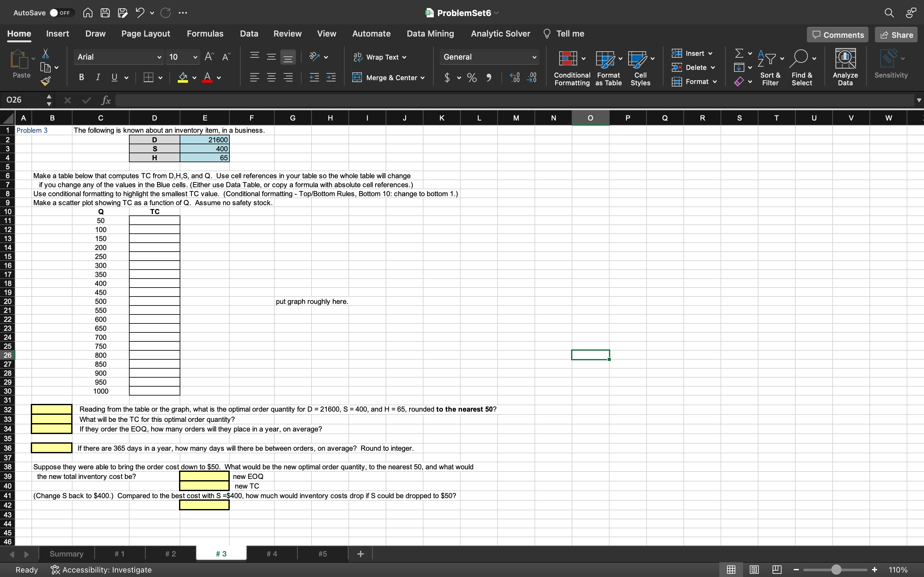Image resolution: width=924 pixels, height=577 pixels.
Task: Click the Share button
Action: 896,34
